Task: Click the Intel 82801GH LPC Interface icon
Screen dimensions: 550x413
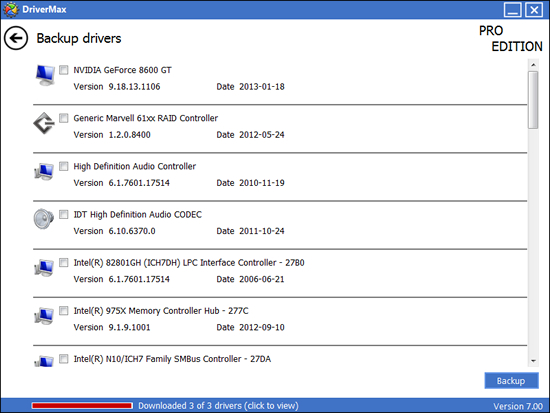Action: tap(44, 268)
